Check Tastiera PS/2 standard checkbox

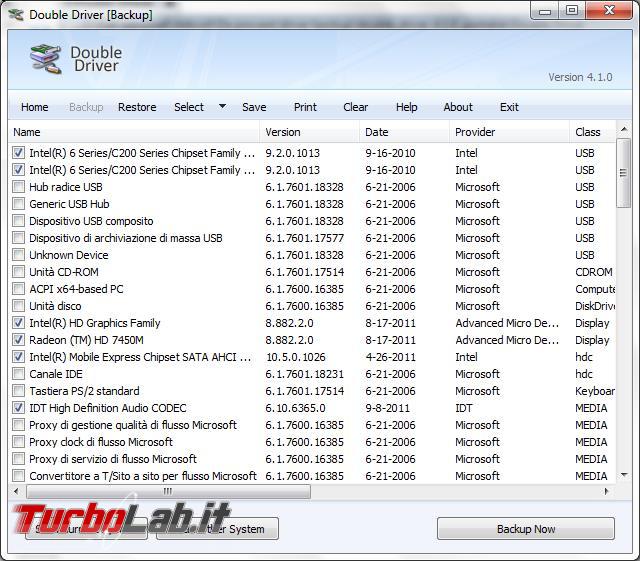pyautogui.click(x=18, y=391)
